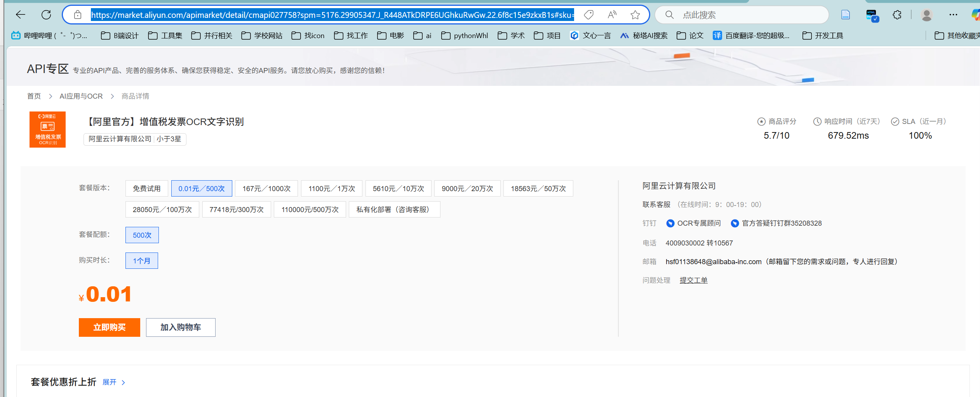The image size is (980, 397).
Task: Select the 0.01元/500次 package
Action: (202, 188)
